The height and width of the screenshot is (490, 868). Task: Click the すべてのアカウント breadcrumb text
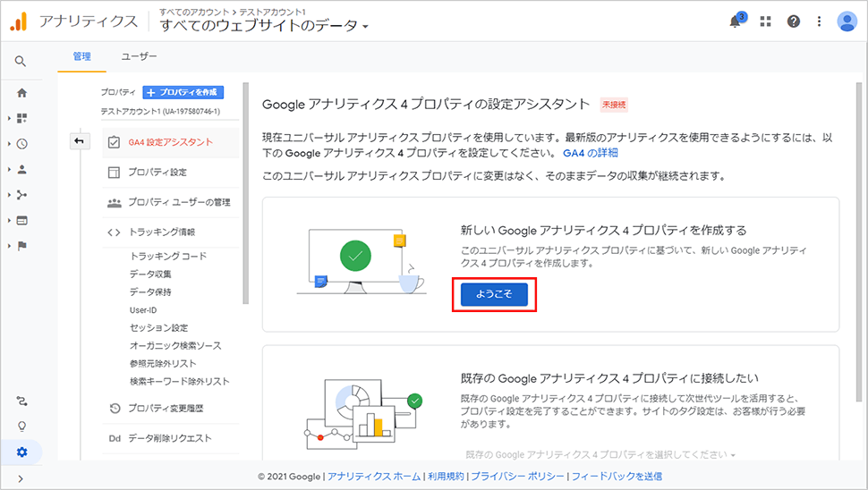pos(194,12)
